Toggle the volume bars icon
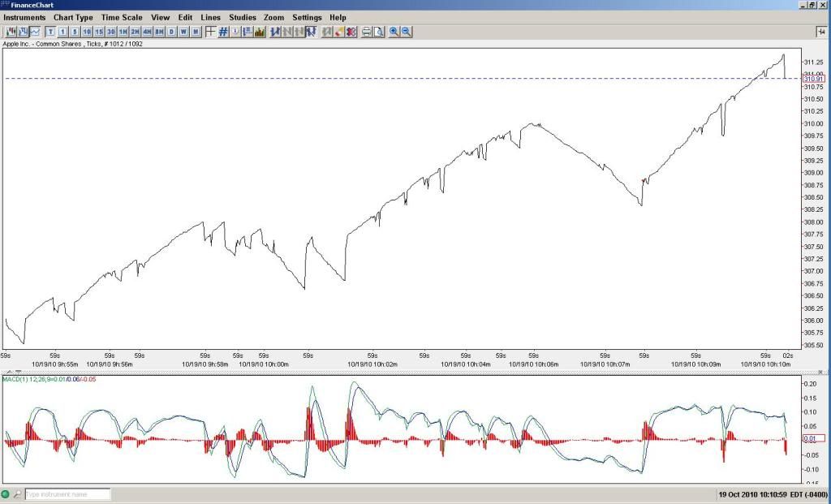831x504 pixels. pyautogui.click(x=260, y=32)
